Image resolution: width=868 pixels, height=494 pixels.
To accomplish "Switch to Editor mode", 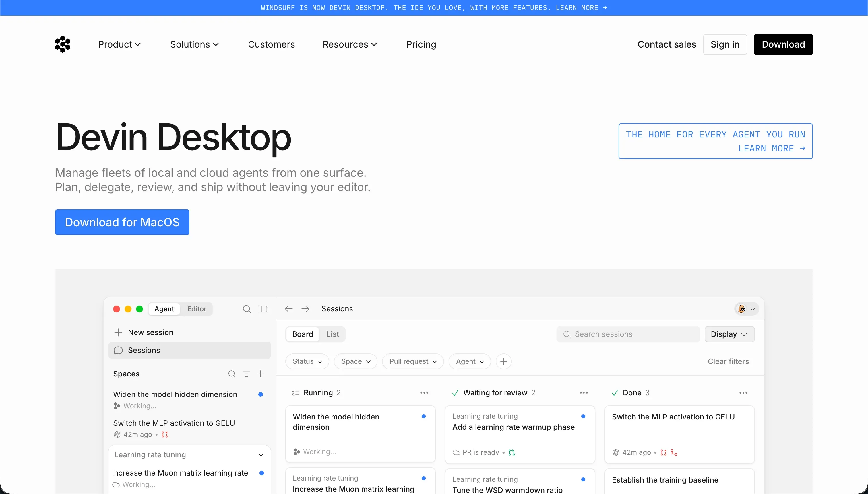I will (197, 309).
